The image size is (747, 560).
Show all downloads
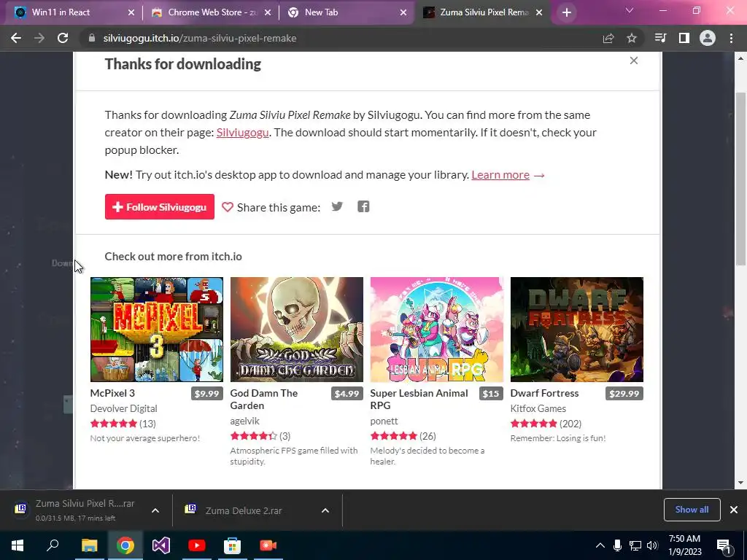pyautogui.click(x=692, y=510)
